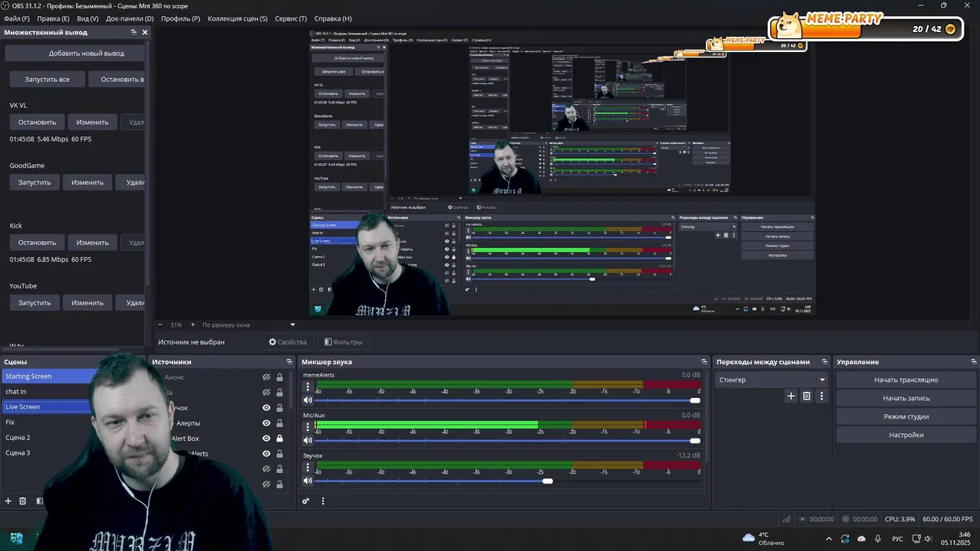Open memeAlerts channel three-dots options
The height and width of the screenshot is (551, 980).
pos(308,387)
